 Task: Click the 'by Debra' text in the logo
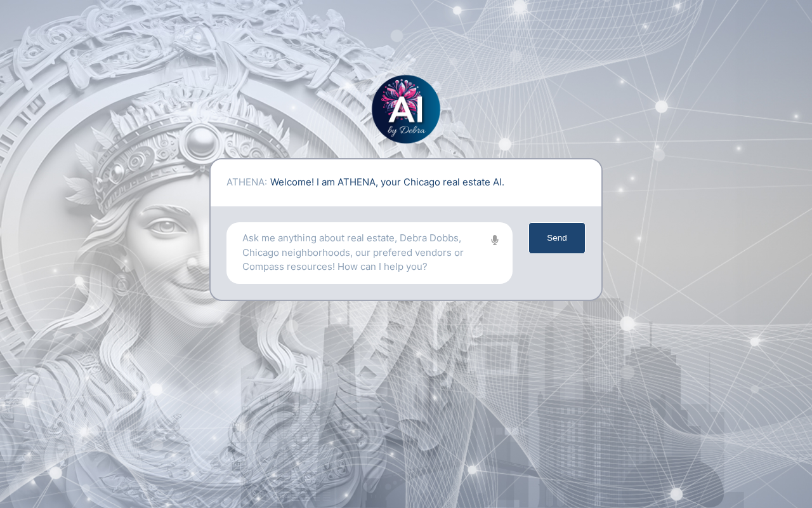pyautogui.click(x=406, y=130)
